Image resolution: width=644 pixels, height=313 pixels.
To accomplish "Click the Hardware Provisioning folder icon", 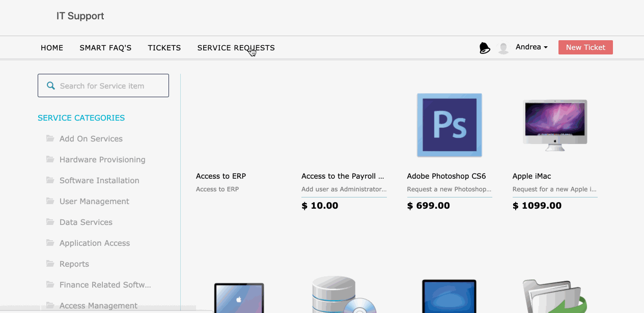I will coord(50,159).
